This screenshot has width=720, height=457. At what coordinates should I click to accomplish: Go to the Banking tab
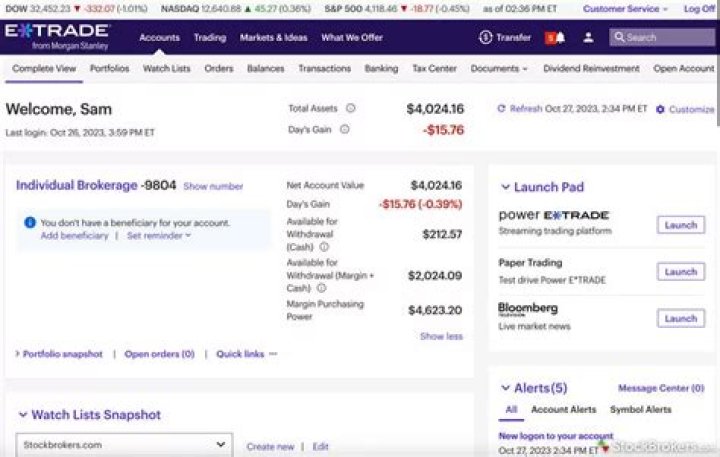point(381,68)
